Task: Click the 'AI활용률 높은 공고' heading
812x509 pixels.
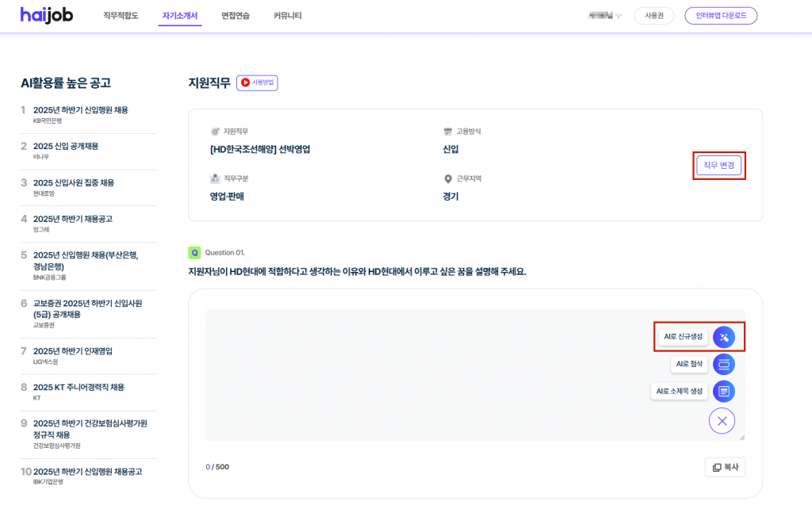Action: pyautogui.click(x=66, y=82)
